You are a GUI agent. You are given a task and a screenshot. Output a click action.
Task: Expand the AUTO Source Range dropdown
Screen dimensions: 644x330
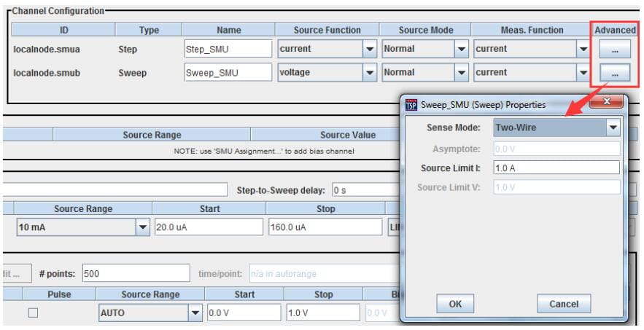pyautogui.click(x=195, y=313)
